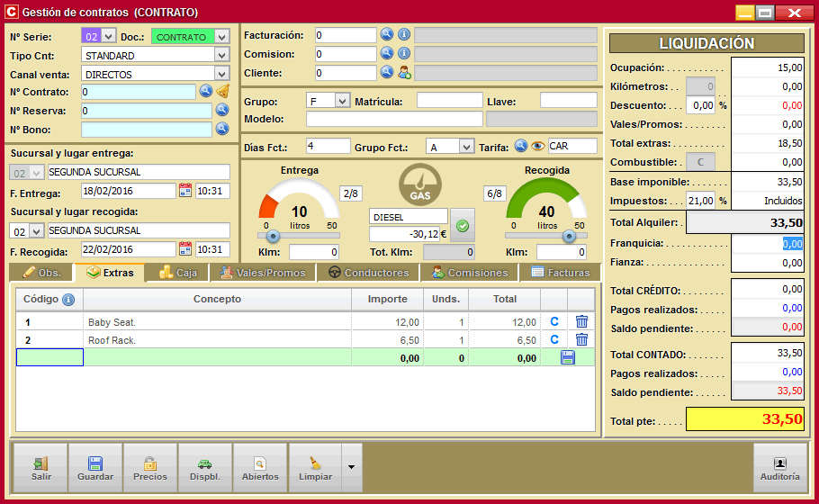819x504 pixels.
Task: Click the info icon next to Facturación
Action: (404, 35)
